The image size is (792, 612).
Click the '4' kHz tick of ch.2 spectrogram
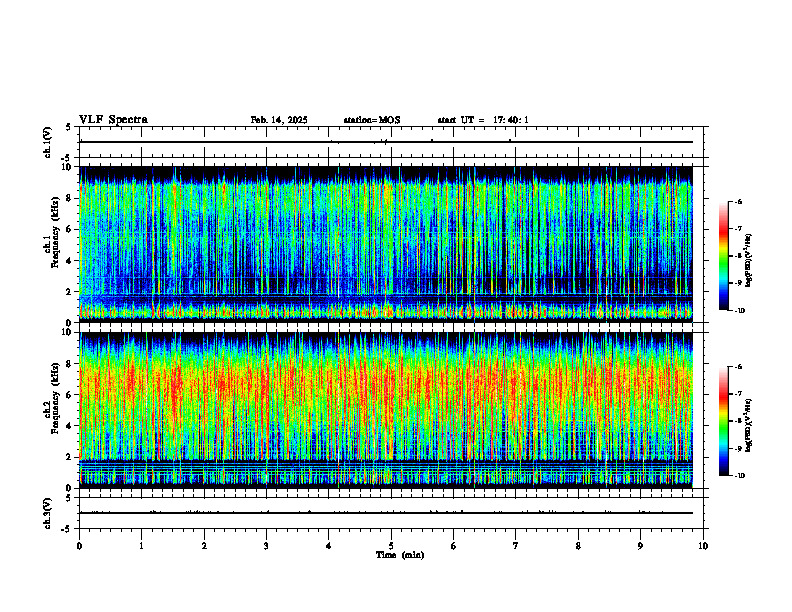tap(71, 426)
